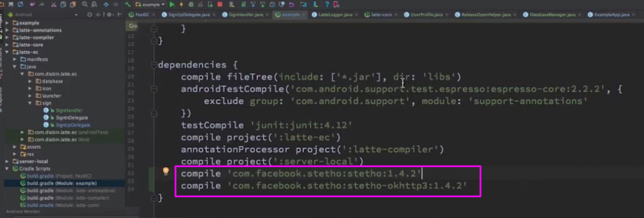The height and width of the screenshot is (218, 644).
Task: Expand the database package folder
Action: click(30, 81)
